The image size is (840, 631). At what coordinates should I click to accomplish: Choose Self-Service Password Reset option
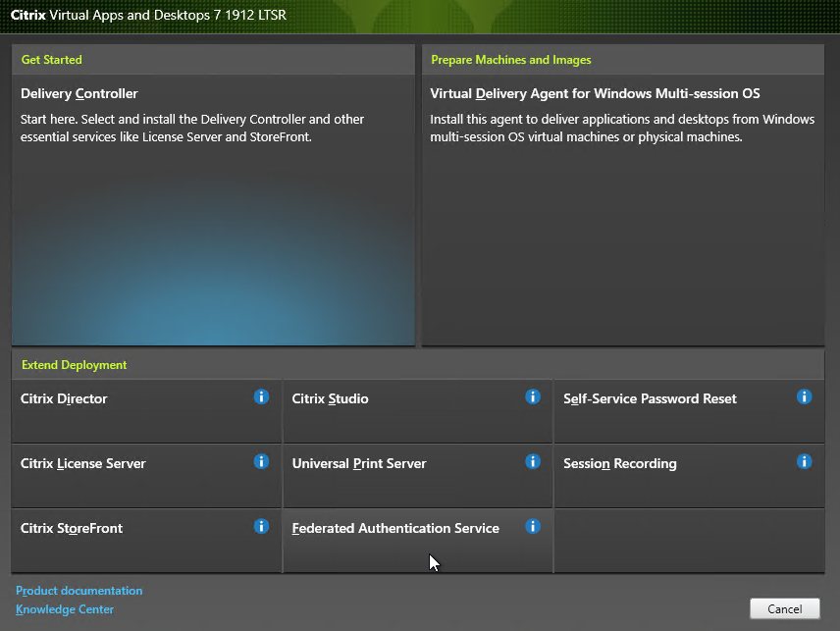click(x=650, y=399)
